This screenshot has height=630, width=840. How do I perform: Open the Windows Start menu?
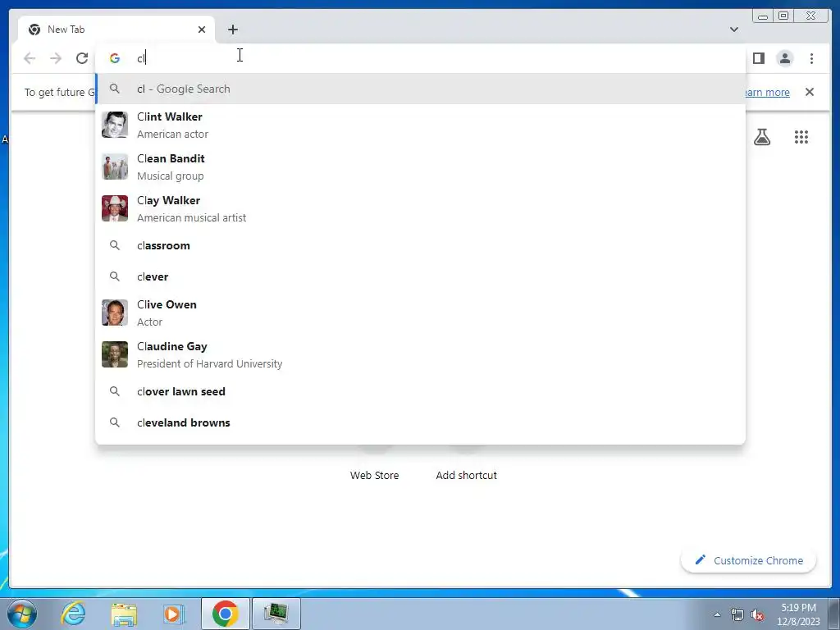coord(22,614)
